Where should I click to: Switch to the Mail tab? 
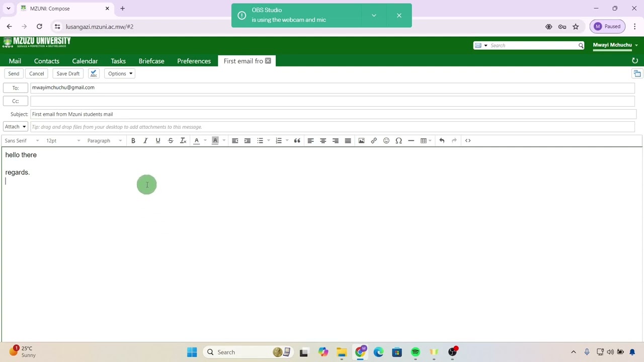click(x=15, y=61)
